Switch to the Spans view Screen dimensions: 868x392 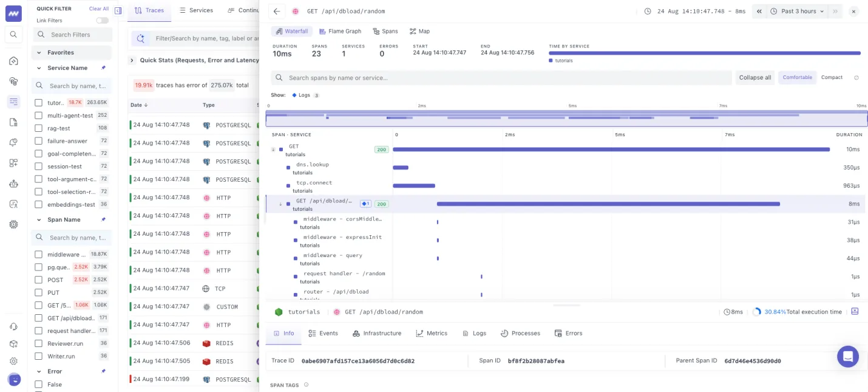click(x=385, y=31)
